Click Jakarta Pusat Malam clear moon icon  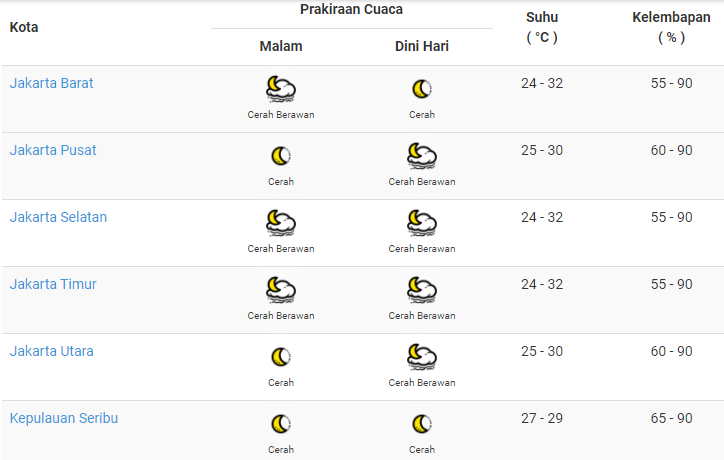tap(281, 156)
